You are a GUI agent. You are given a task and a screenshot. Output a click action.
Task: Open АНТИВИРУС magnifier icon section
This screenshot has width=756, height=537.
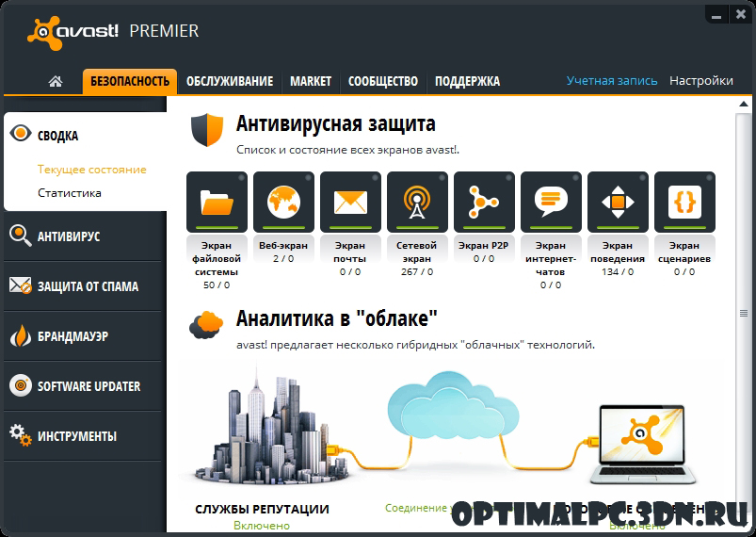(x=21, y=236)
